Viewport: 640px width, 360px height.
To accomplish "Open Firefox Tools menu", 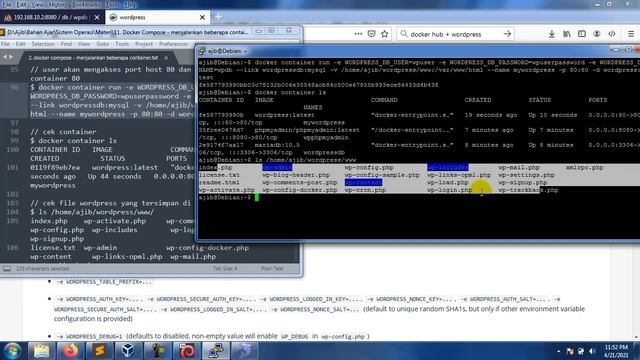I will coord(112,4).
